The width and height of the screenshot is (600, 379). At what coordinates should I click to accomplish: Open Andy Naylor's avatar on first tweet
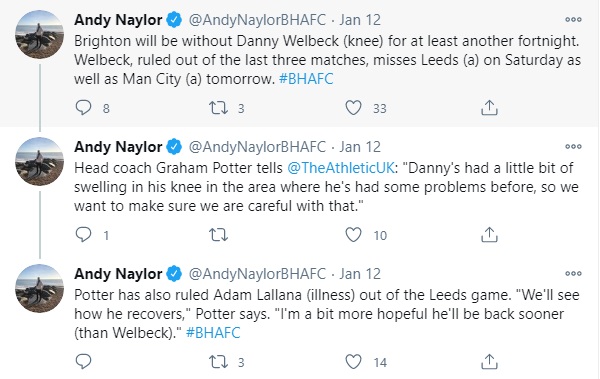click(39, 34)
